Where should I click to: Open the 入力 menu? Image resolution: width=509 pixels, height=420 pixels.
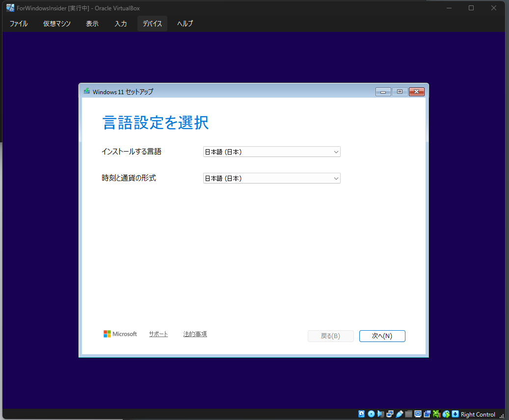tap(120, 24)
